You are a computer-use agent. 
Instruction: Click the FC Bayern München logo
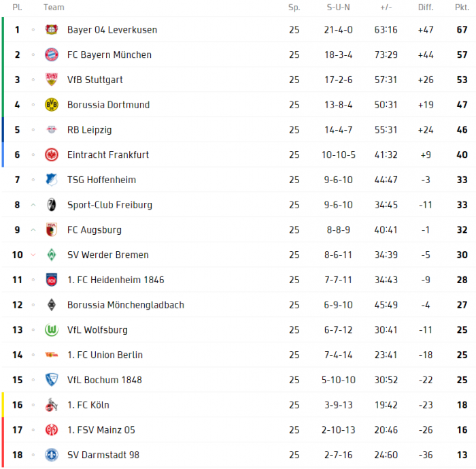click(52, 55)
